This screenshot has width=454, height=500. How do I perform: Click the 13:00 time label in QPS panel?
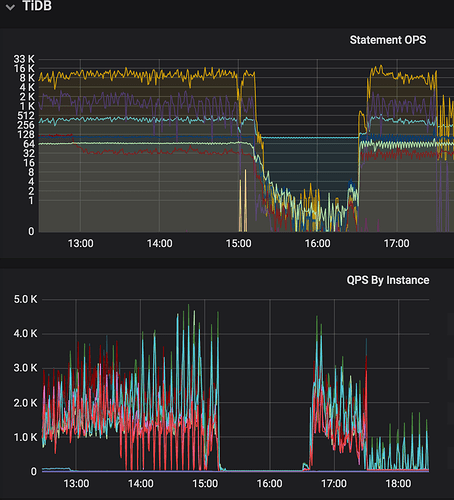click(76, 483)
